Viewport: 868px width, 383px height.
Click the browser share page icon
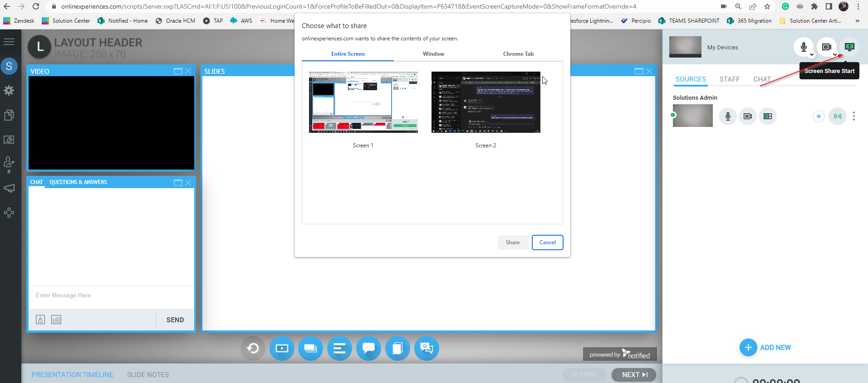tap(753, 6)
